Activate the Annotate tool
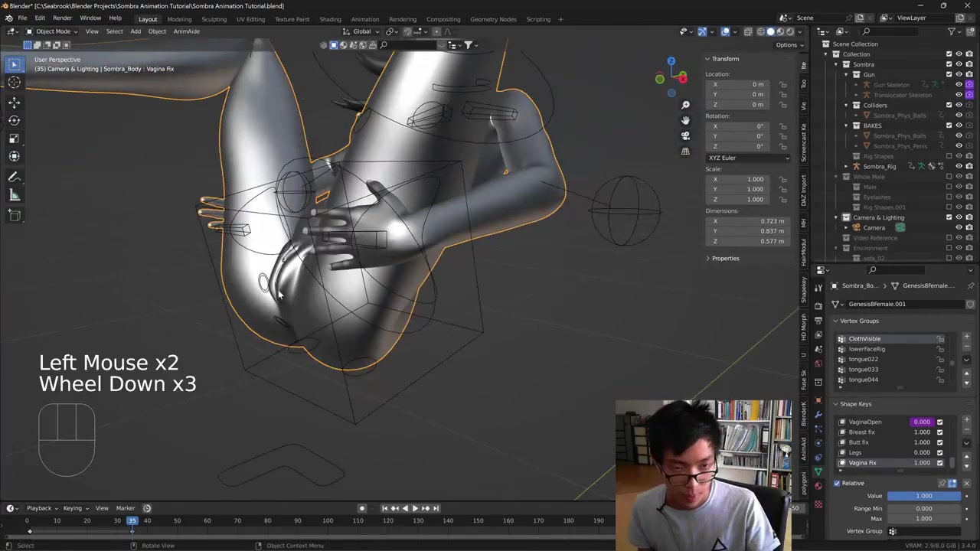 click(x=14, y=177)
